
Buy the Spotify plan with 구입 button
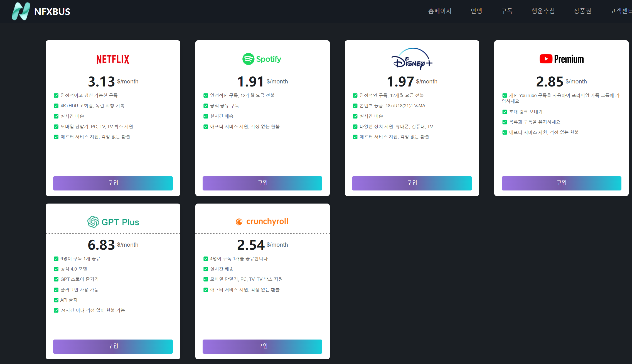tap(262, 183)
